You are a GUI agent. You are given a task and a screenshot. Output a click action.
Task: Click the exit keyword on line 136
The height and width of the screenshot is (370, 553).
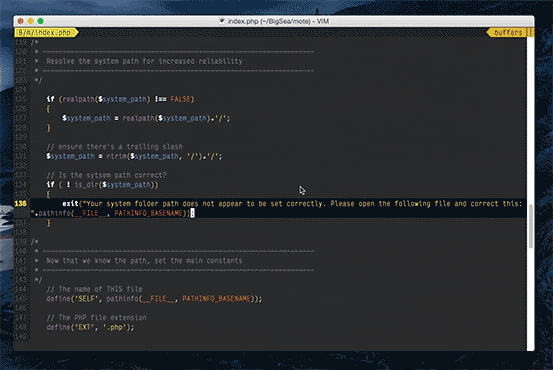point(70,204)
